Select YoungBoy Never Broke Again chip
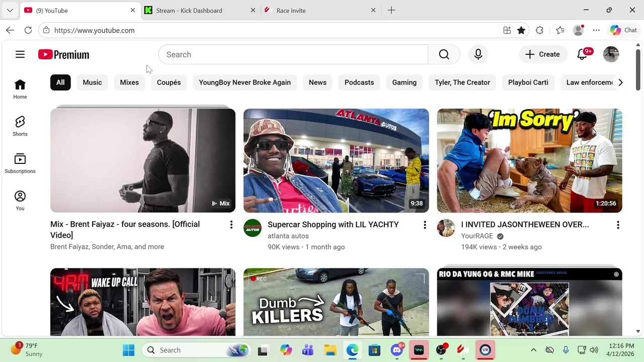Screen dimensions: 644x362 pyautogui.click(x=245, y=82)
